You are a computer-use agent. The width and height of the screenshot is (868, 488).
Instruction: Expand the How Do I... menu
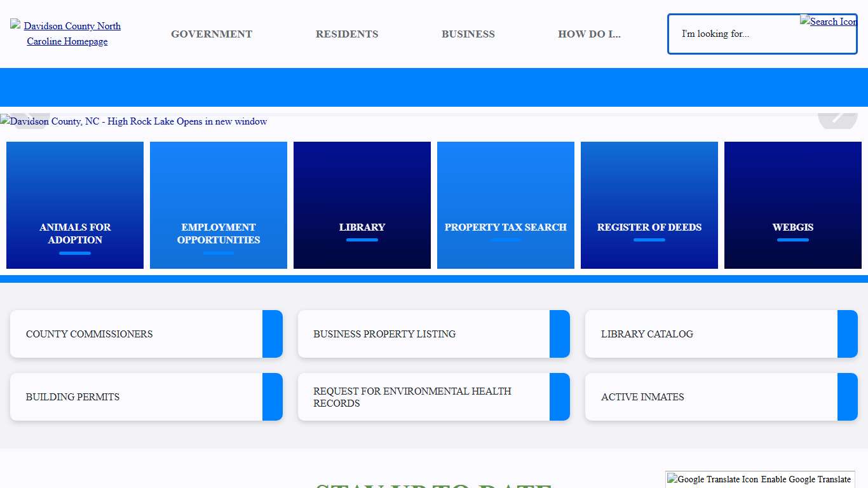(589, 34)
